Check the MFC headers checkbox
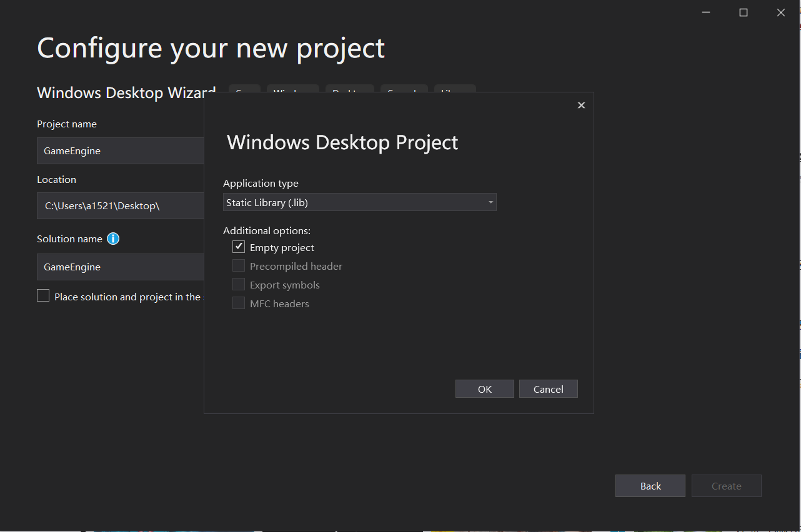 point(239,303)
